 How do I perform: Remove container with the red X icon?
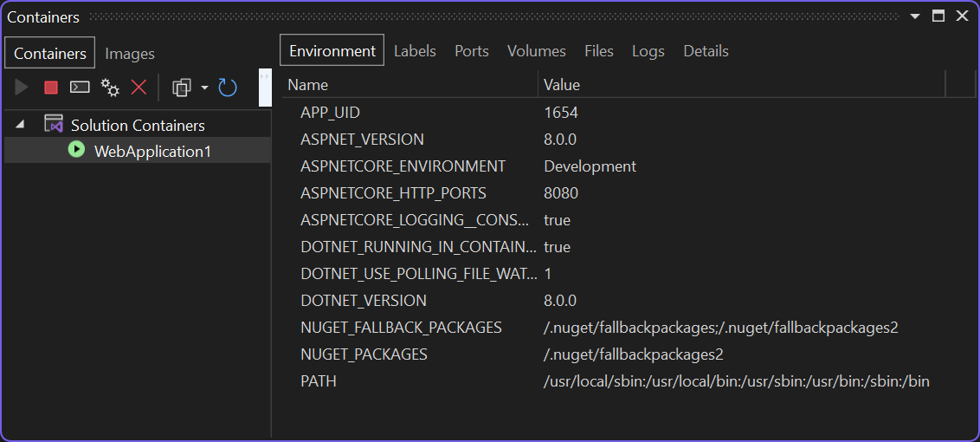(x=139, y=88)
